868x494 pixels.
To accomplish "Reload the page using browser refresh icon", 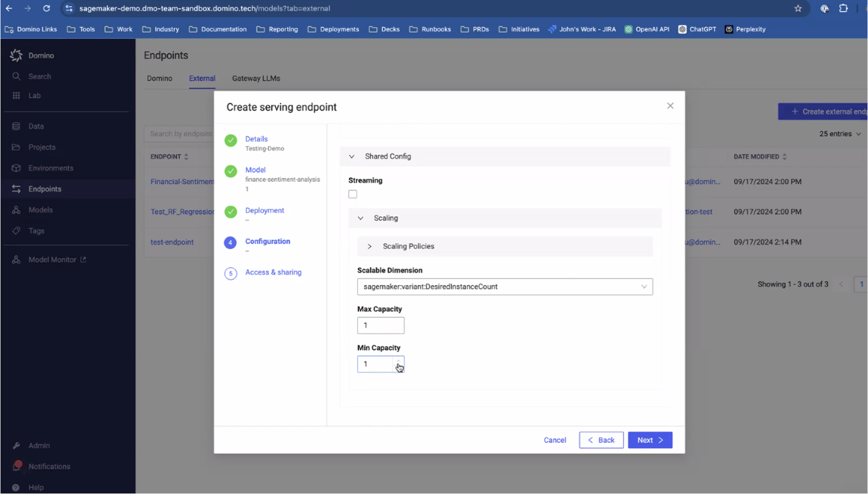I will click(x=46, y=9).
